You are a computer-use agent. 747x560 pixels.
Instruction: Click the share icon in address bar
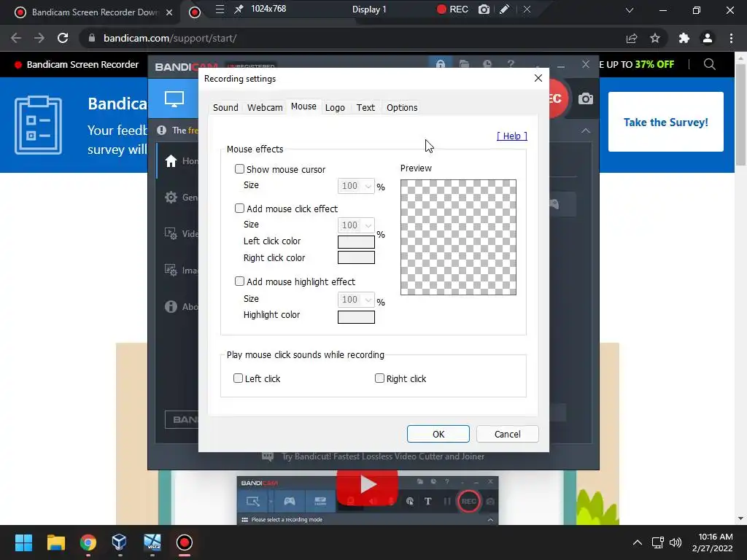[632, 38]
